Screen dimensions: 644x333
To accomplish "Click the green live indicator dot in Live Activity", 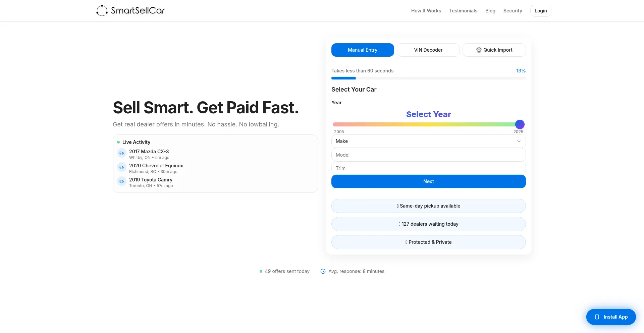I will tap(118, 142).
